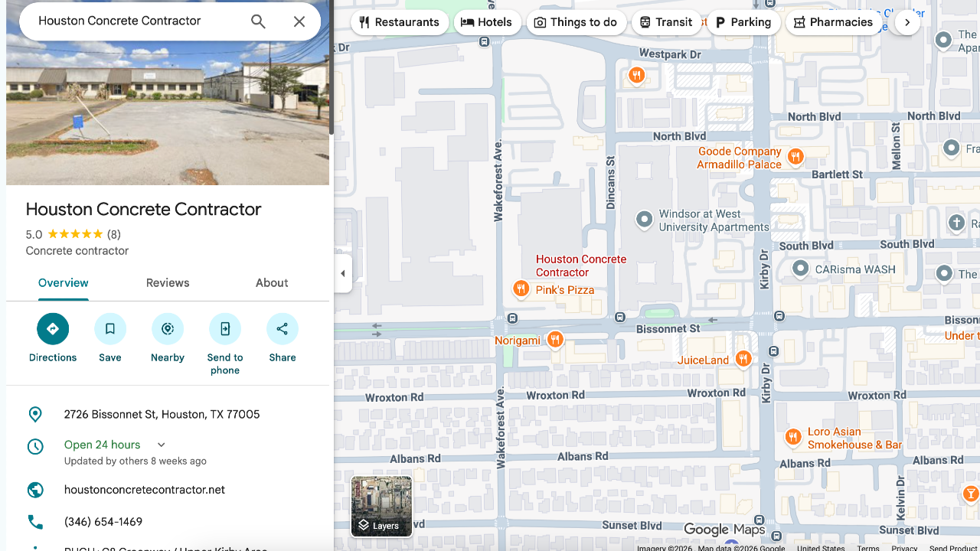Click the globe website icon
Screen dimensions: 980x551
click(x=35, y=490)
